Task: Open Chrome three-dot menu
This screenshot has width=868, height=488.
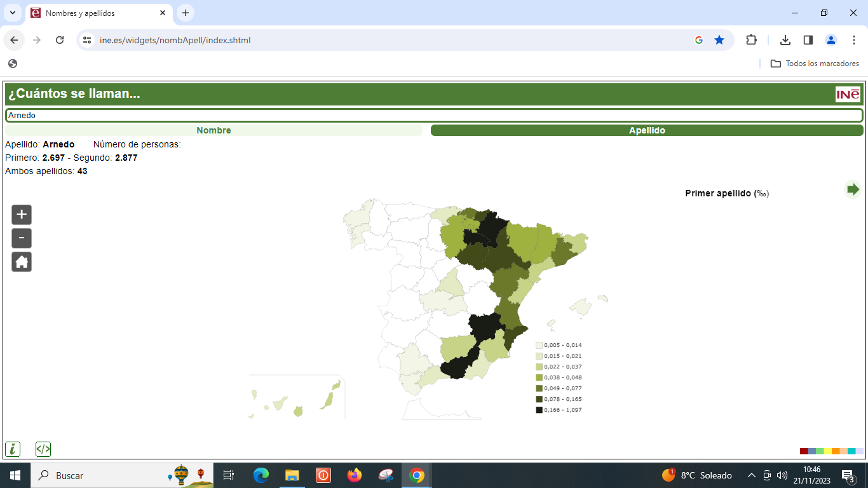Action: (854, 40)
